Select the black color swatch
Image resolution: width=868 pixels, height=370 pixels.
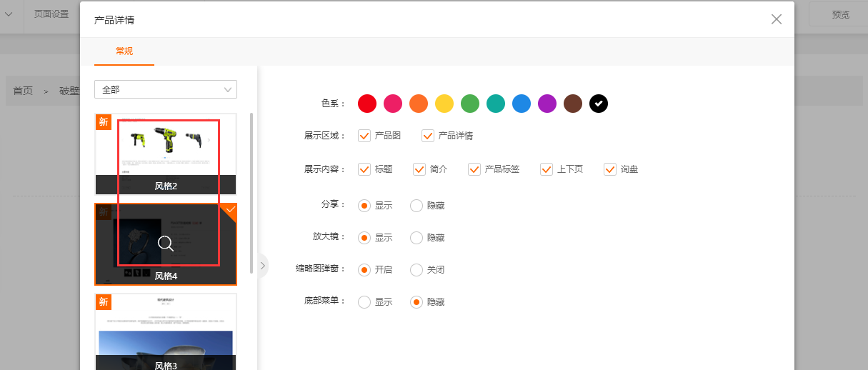tap(599, 104)
